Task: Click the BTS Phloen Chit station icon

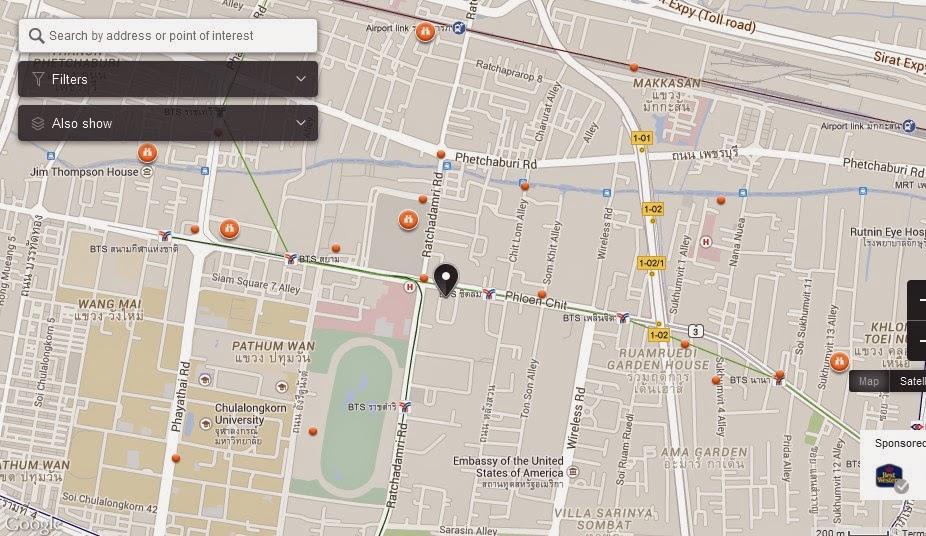Action: tap(623, 318)
